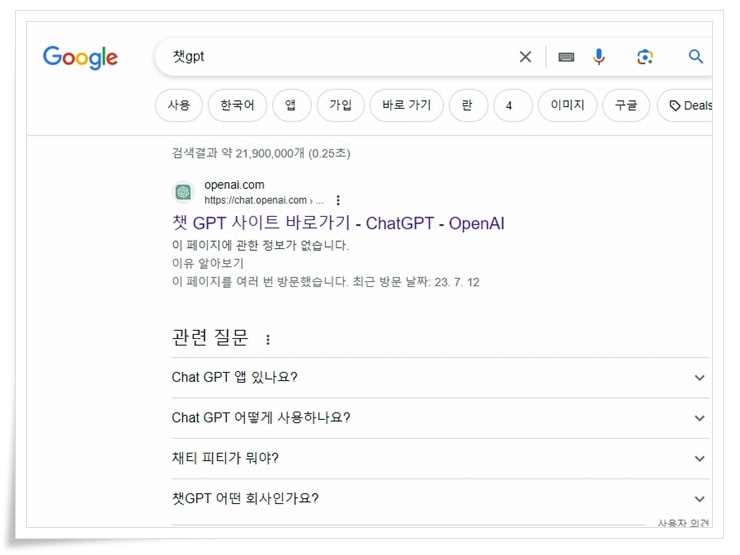Start voice search with the microphone icon

point(599,57)
